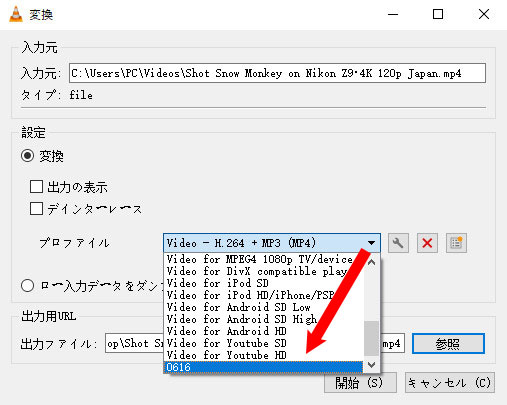
Task: Enable デインターレース checkbox
Action: 36,209
